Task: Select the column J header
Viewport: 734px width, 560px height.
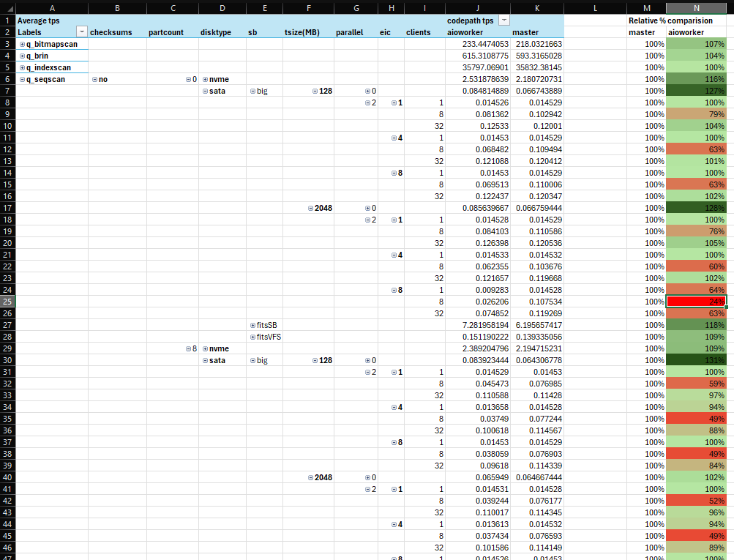Action: point(477,7)
